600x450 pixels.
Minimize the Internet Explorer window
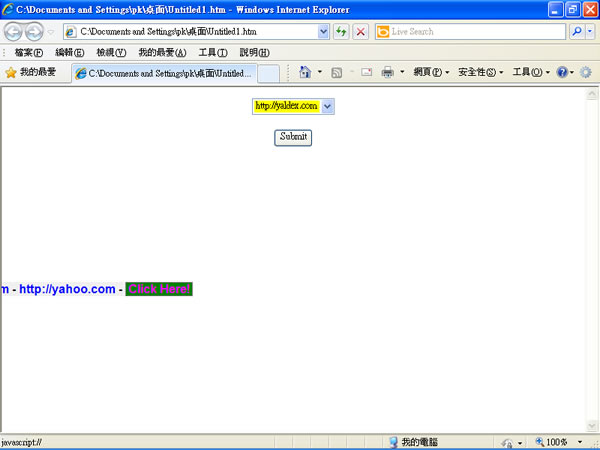[555, 10]
